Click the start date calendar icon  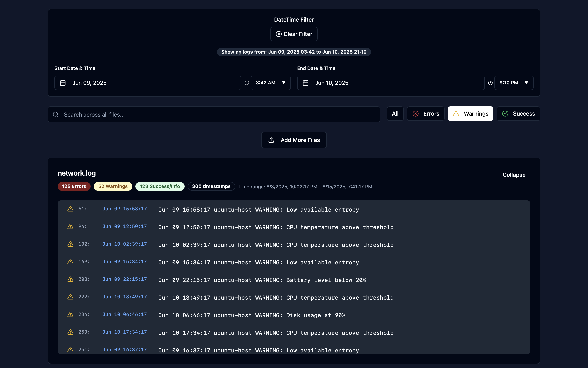63,83
